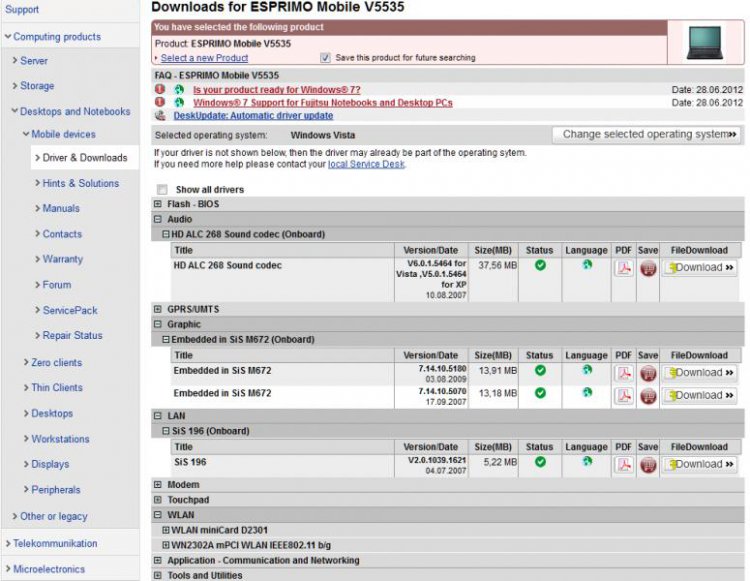750x581 pixels.
Task: Click language globe for SiS M672 7.14.10.5070
Action: click(x=587, y=392)
